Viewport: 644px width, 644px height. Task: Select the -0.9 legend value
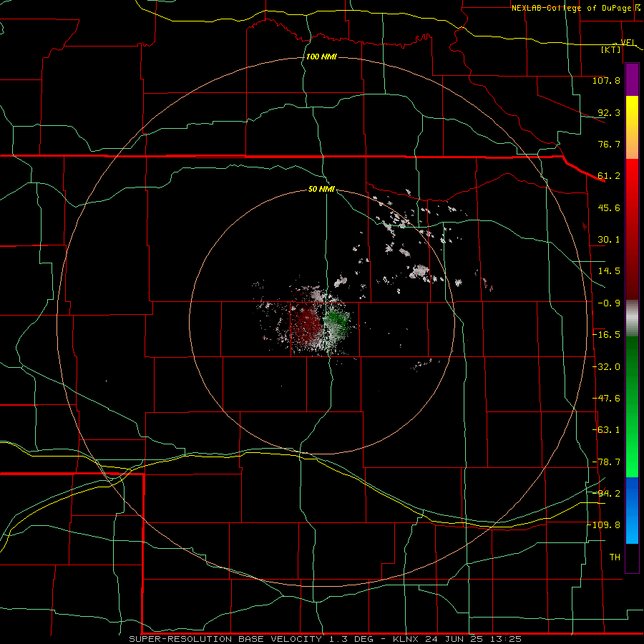click(609, 303)
